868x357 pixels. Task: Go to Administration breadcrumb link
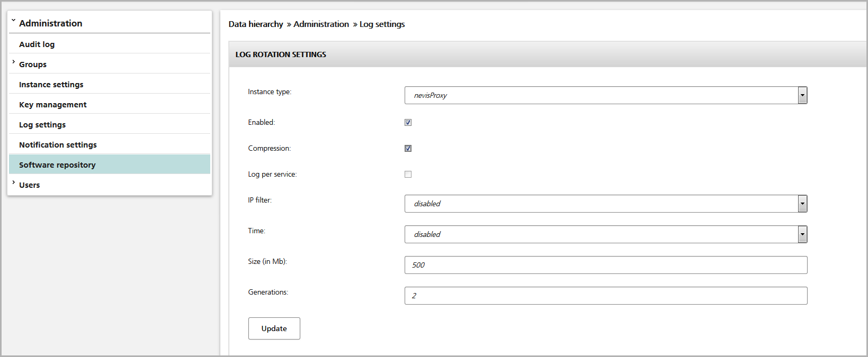point(321,24)
